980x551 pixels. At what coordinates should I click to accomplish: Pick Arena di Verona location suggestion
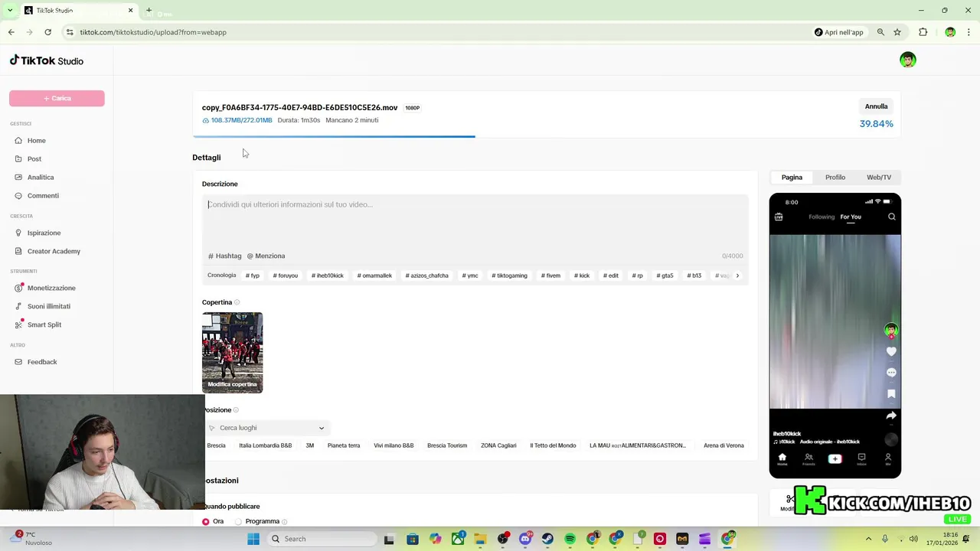pos(724,445)
